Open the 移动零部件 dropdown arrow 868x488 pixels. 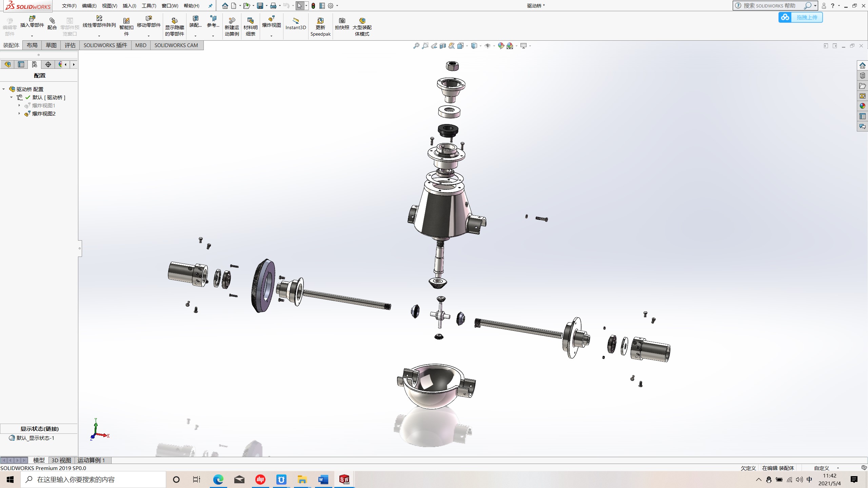point(149,36)
